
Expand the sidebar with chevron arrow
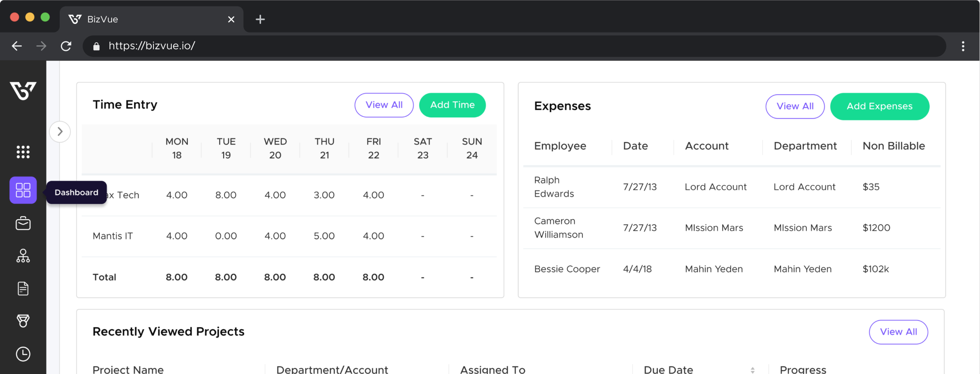click(60, 132)
